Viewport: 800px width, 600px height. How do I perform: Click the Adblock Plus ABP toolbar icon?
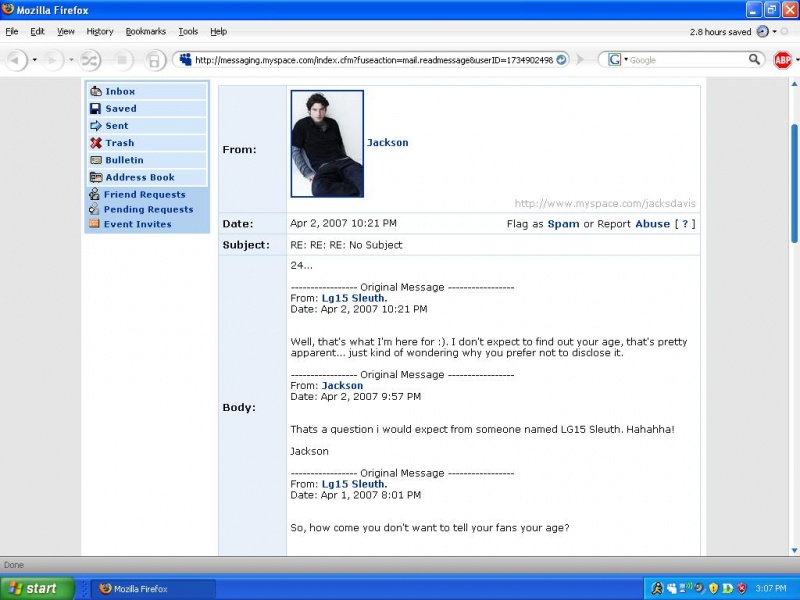pyautogui.click(x=783, y=60)
